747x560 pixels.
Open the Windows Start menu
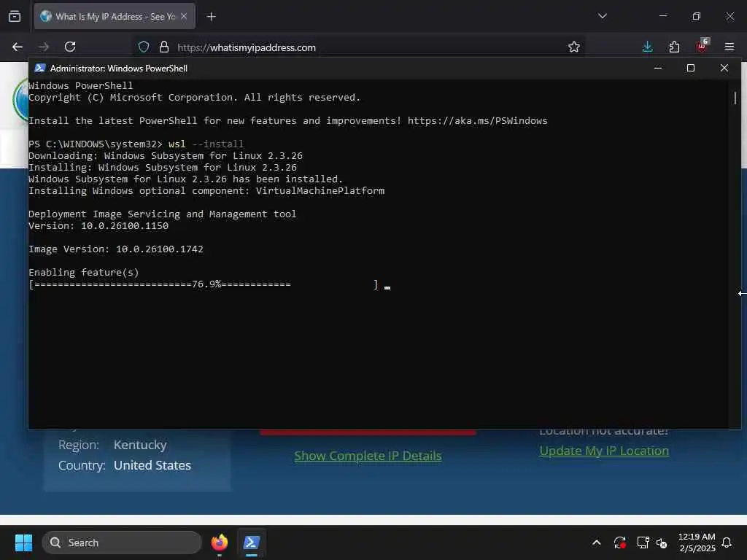23,542
